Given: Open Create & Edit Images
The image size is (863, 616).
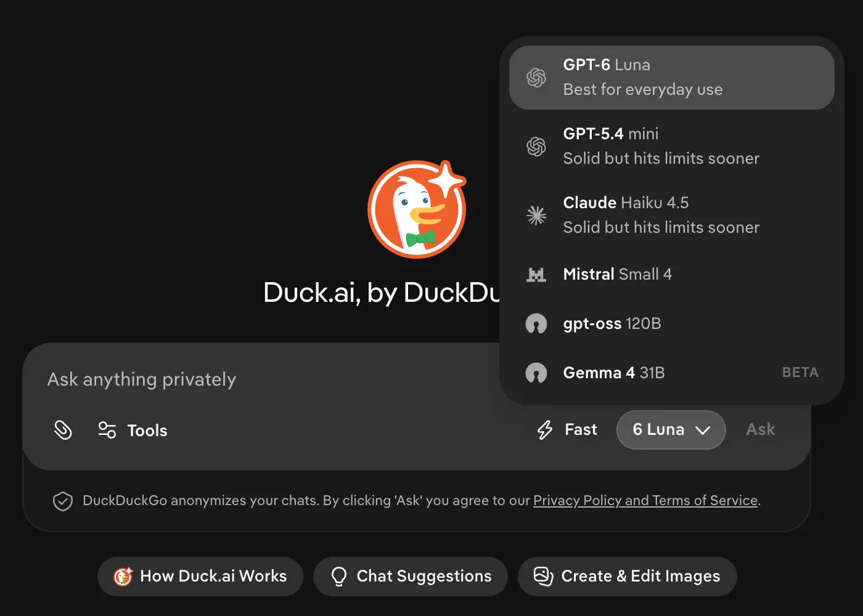Looking at the screenshot, I should point(628,577).
